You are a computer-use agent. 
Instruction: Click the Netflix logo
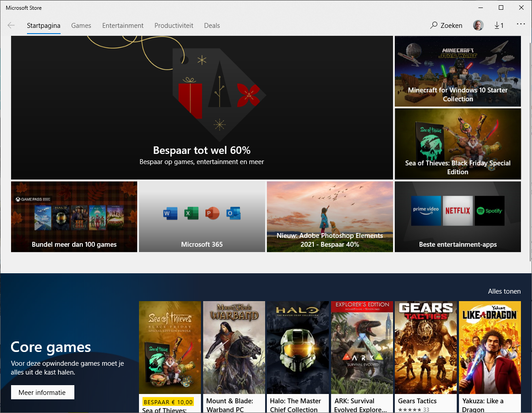click(458, 211)
